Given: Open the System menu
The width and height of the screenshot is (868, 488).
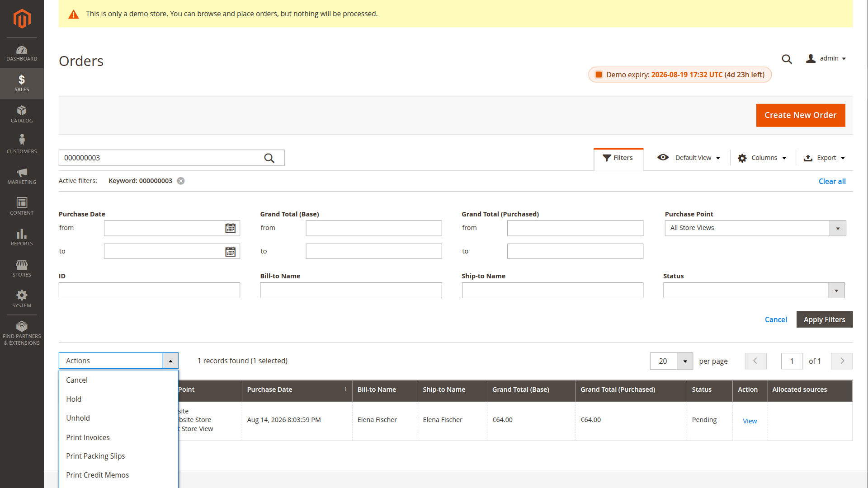Looking at the screenshot, I should (22, 299).
